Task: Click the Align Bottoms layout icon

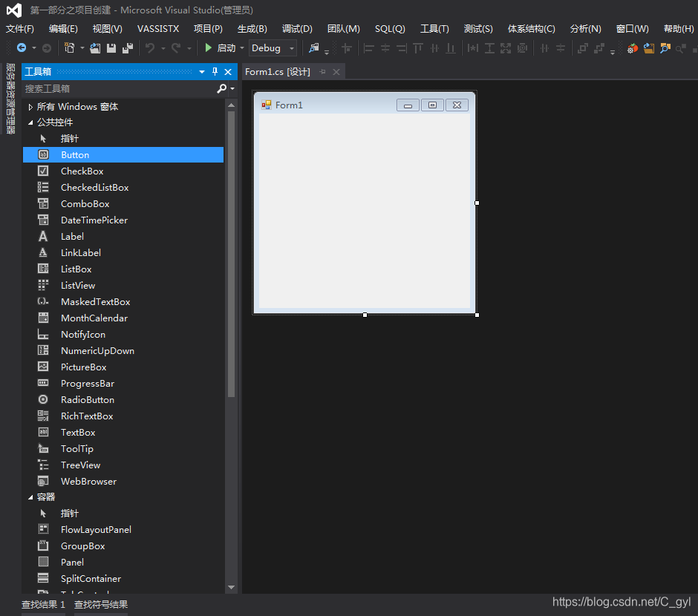Action: click(451, 48)
